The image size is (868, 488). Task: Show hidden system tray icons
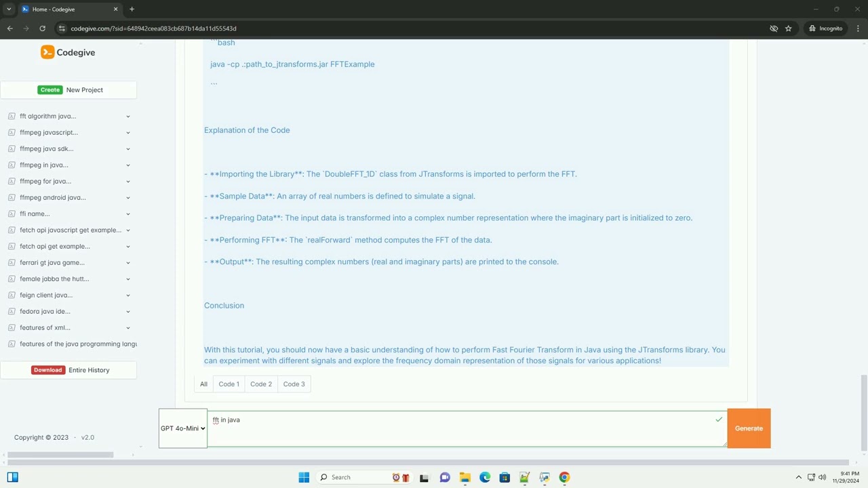[x=798, y=477]
